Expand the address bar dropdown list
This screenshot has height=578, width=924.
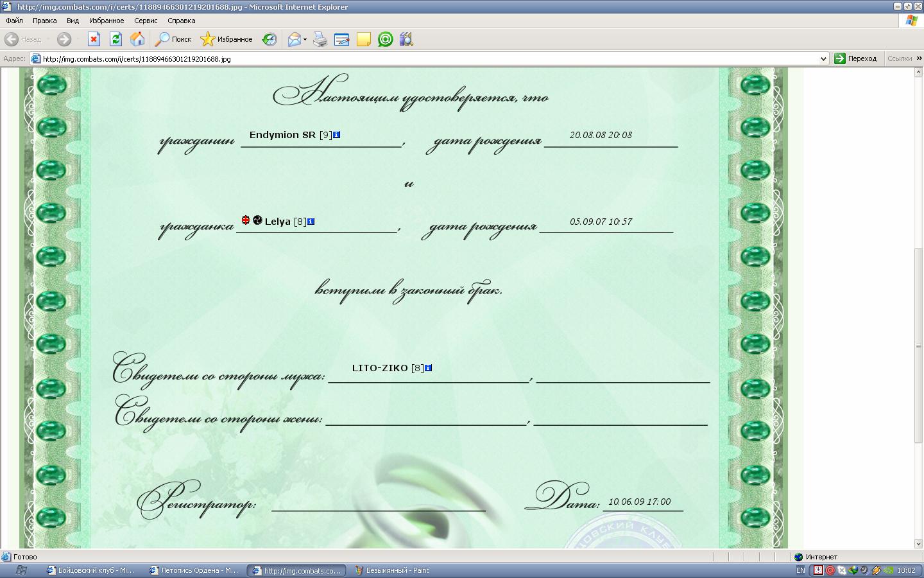[x=824, y=58]
